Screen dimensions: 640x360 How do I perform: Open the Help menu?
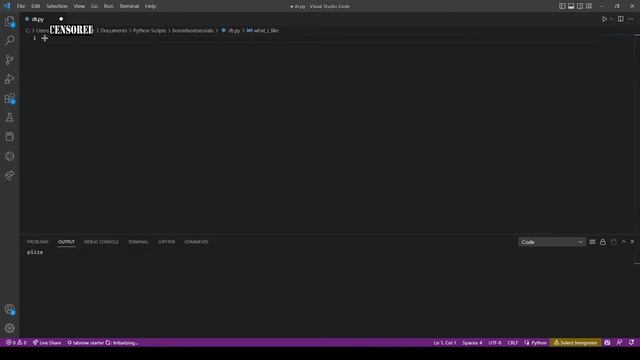[151, 6]
